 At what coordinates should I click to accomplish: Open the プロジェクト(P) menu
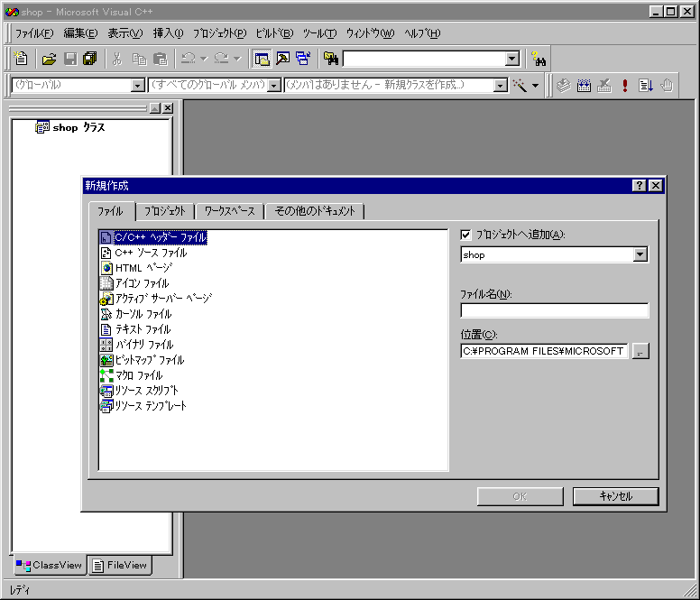pyautogui.click(x=219, y=33)
